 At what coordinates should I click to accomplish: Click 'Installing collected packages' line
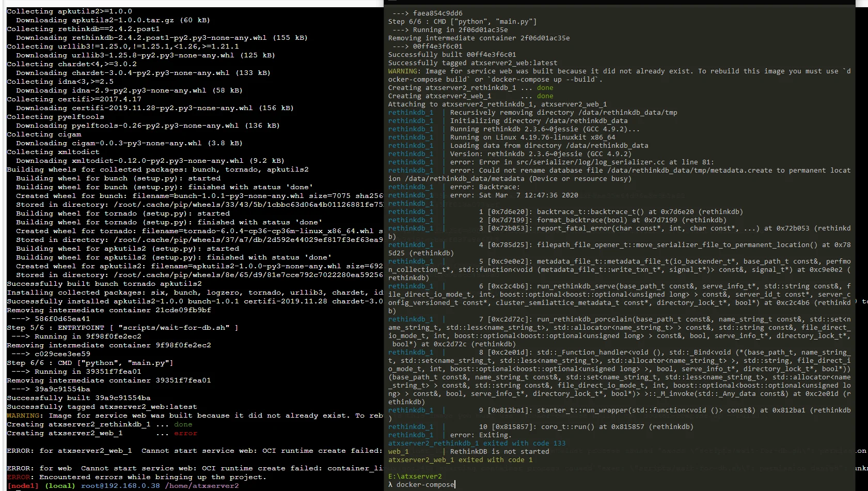click(x=195, y=293)
